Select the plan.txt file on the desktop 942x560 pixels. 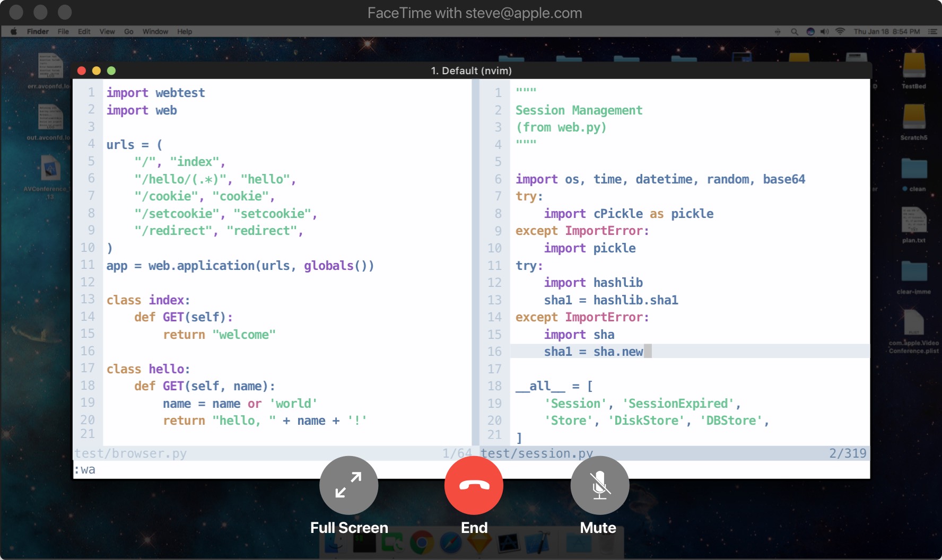click(x=913, y=225)
